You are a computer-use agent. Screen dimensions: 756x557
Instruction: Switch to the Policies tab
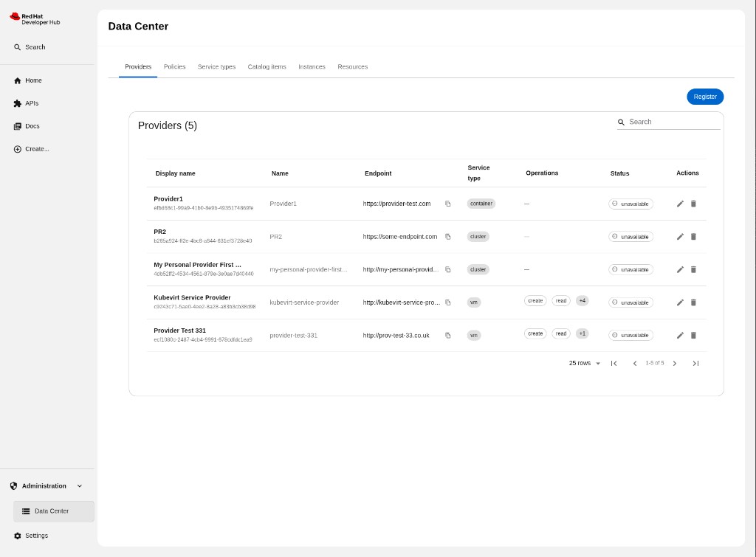tap(174, 67)
